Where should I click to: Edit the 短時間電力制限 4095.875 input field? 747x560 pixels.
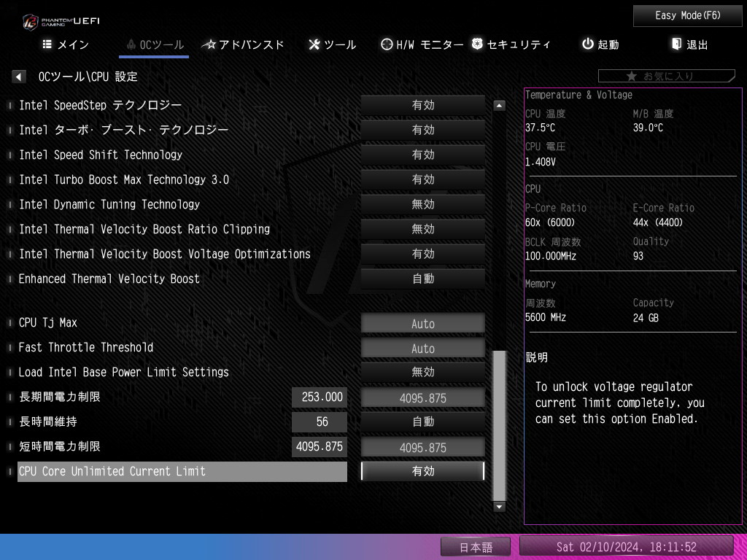[423, 447]
